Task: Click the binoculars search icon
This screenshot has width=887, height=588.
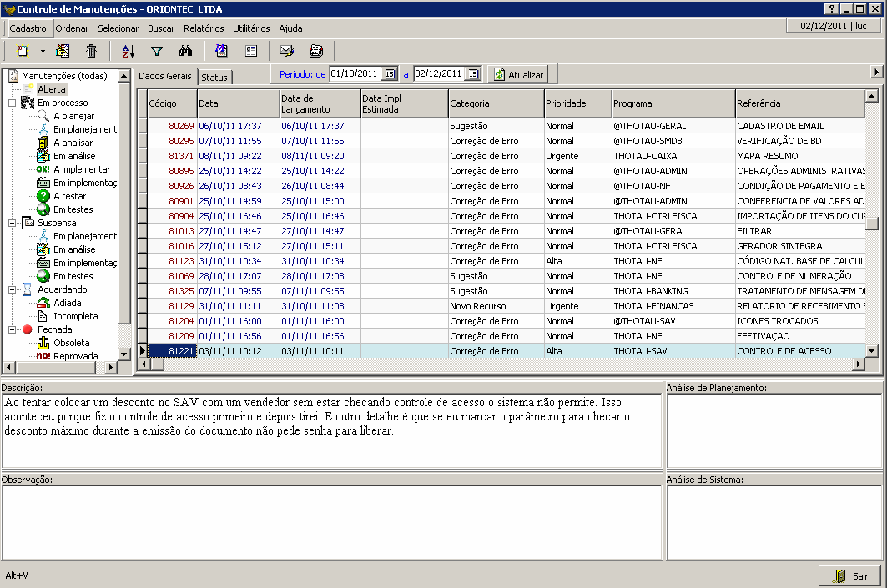Action: pyautogui.click(x=186, y=51)
